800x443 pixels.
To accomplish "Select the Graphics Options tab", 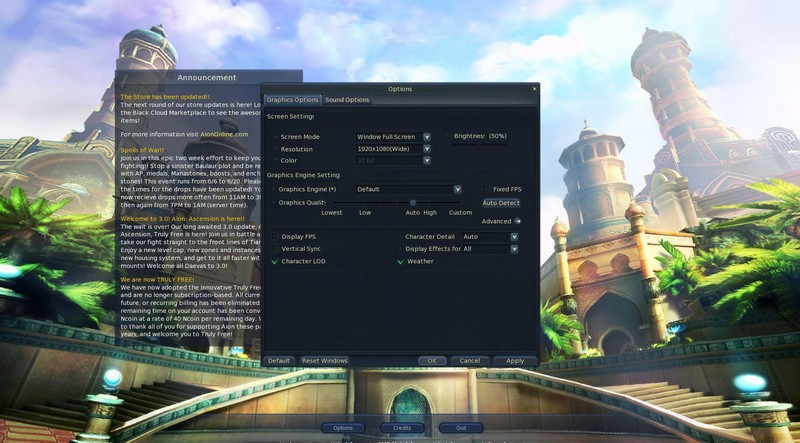I will click(x=292, y=100).
